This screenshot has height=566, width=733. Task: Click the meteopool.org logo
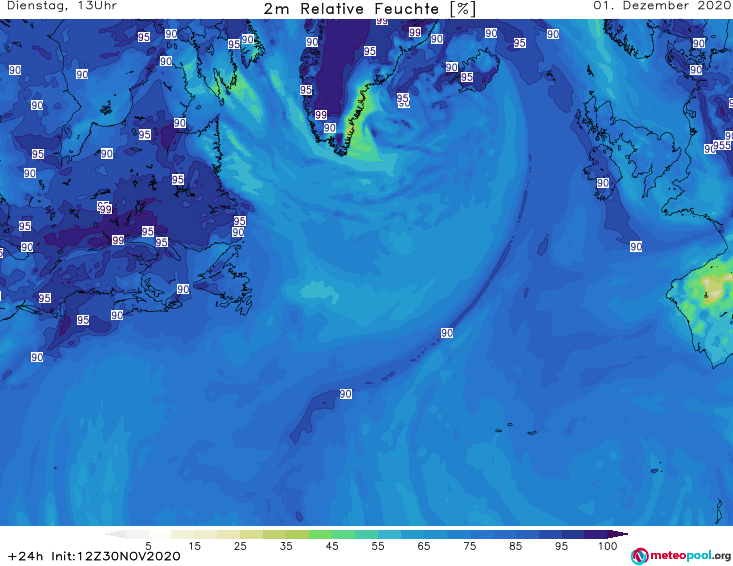click(681, 556)
